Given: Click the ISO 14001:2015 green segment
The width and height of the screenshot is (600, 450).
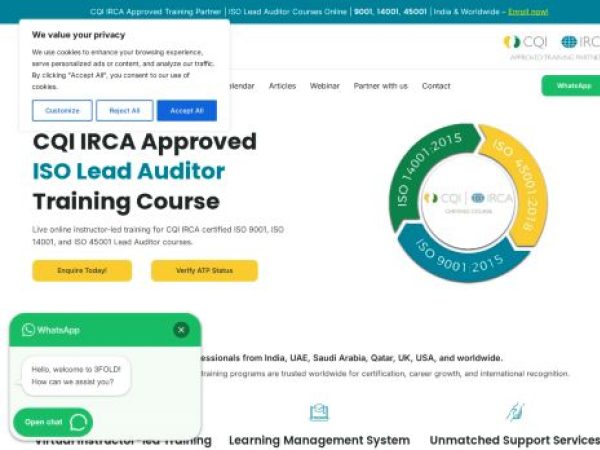Looking at the screenshot, I should 425,166.
